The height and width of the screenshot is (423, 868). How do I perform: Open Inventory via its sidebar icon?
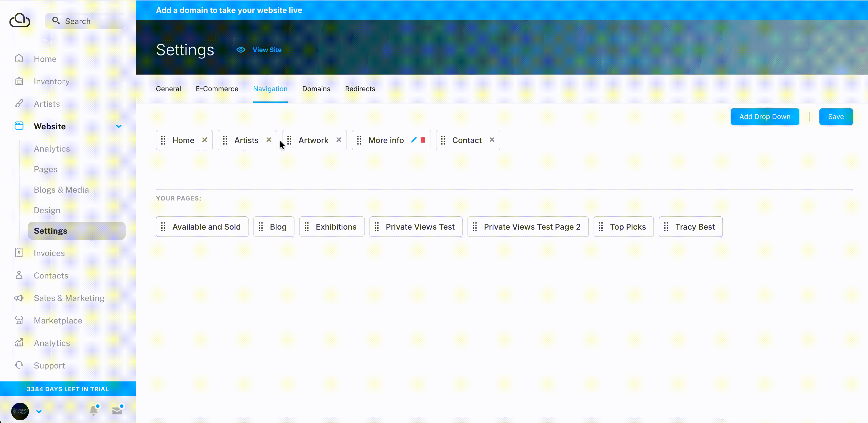click(19, 81)
